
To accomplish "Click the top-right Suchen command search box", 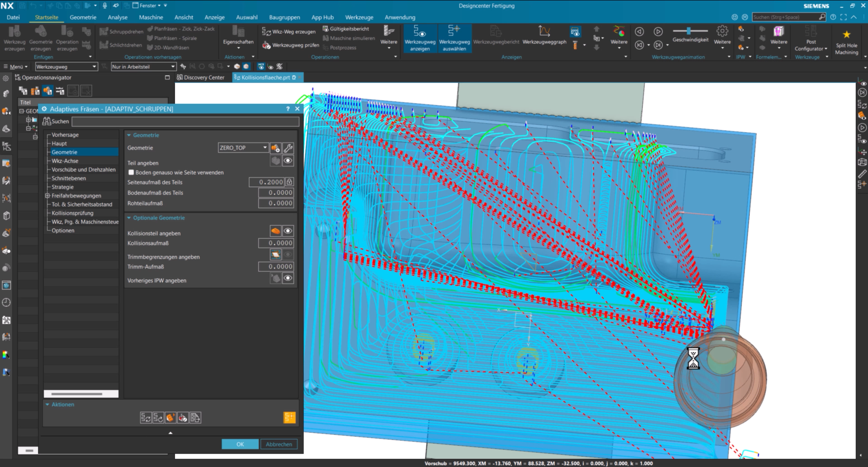I will click(x=789, y=17).
